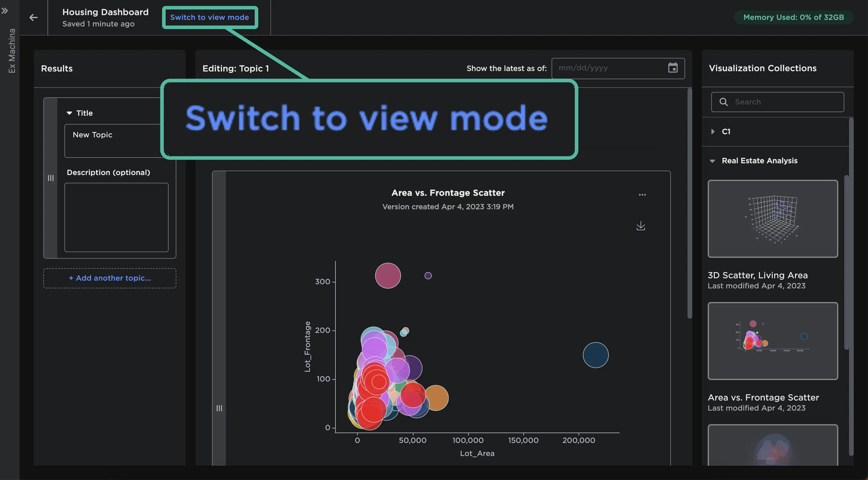Image resolution: width=868 pixels, height=480 pixels.
Task: Expand the Ex Machina sidebar chevrons
Action: (5, 11)
